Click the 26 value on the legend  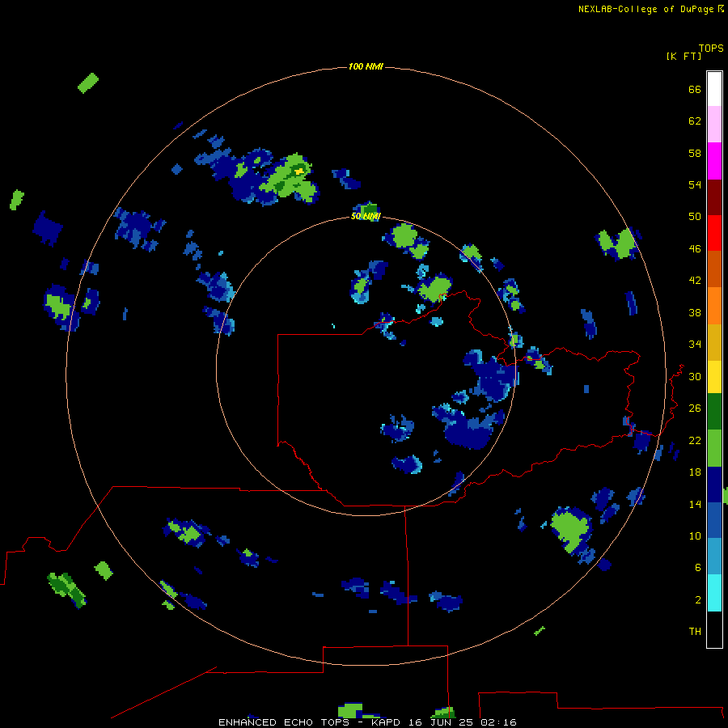tap(695, 408)
